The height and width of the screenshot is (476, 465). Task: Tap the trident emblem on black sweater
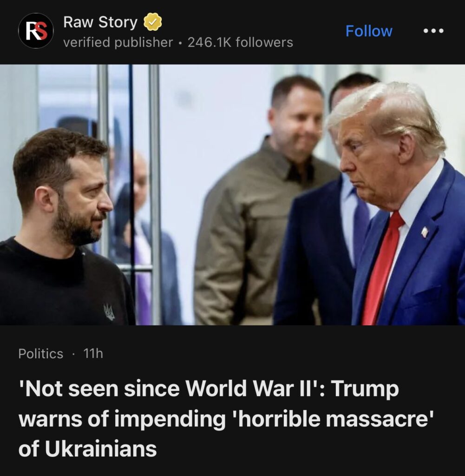tap(109, 311)
